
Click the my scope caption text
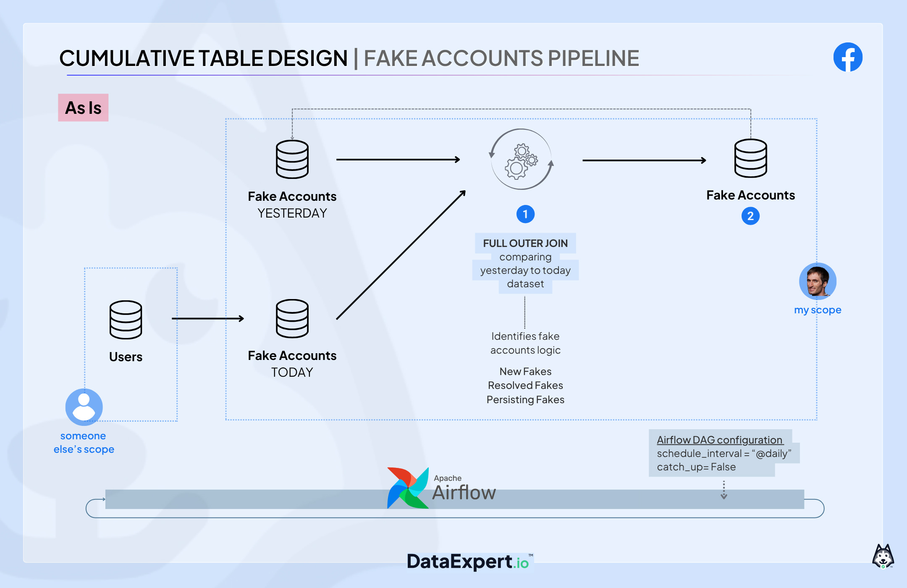[817, 310]
